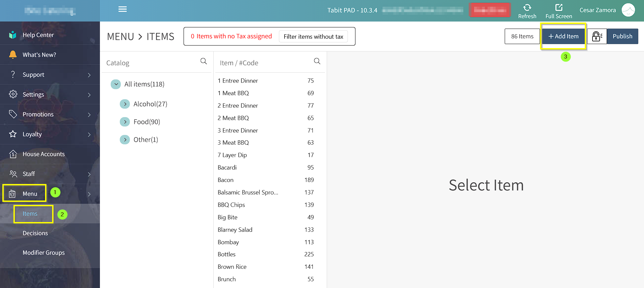Open Modifier Groups in sidebar
644x288 pixels.
43,253
